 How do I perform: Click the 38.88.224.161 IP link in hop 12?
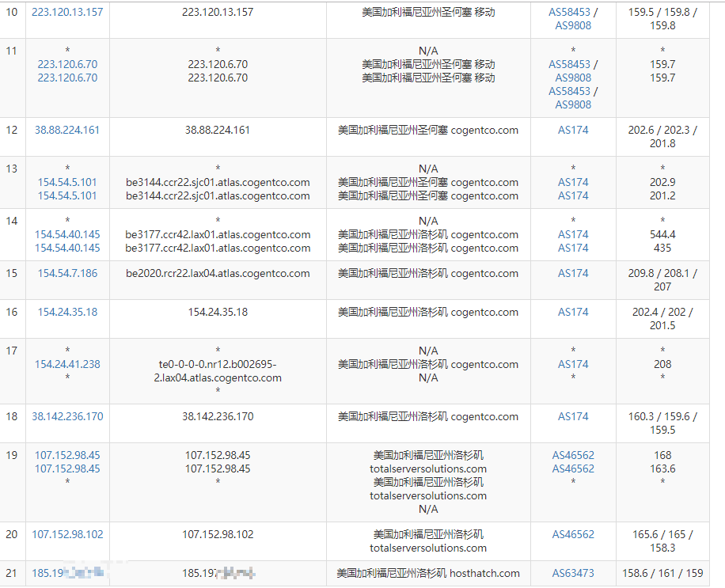(x=67, y=130)
